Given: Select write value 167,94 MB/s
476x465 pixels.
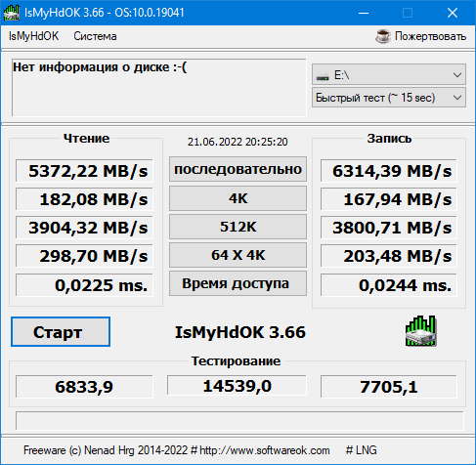Looking at the screenshot, I should click(389, 199).
